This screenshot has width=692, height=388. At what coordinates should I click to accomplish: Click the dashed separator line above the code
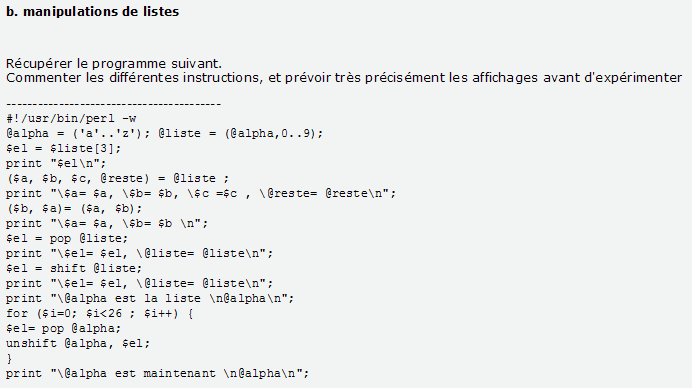113,105
